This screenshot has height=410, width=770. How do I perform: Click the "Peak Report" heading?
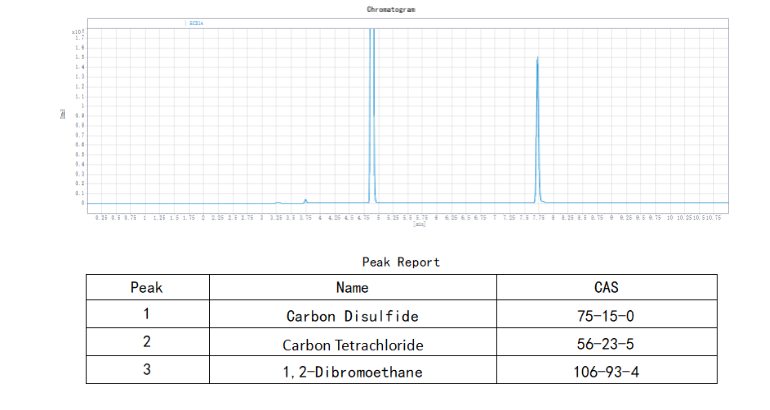(401, 262)
